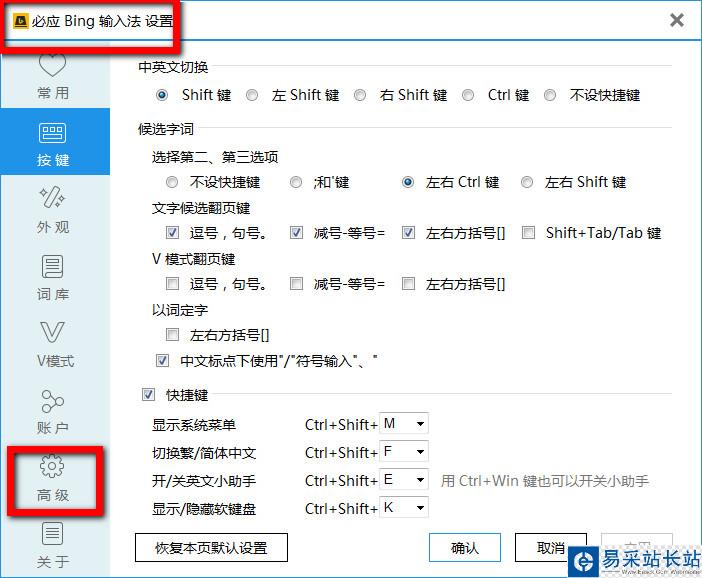Open the 外观 appearance wand icon
Image resolution: width=702 pixels, height=578 pixels.
pos(52,197)
